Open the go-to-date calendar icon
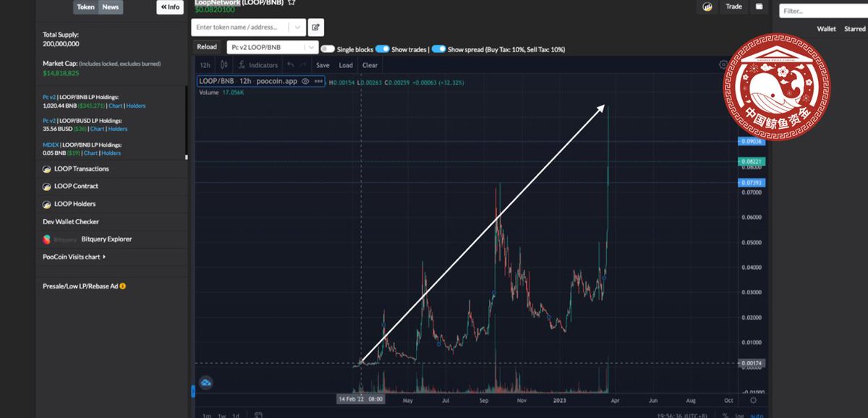 point(258,415)
